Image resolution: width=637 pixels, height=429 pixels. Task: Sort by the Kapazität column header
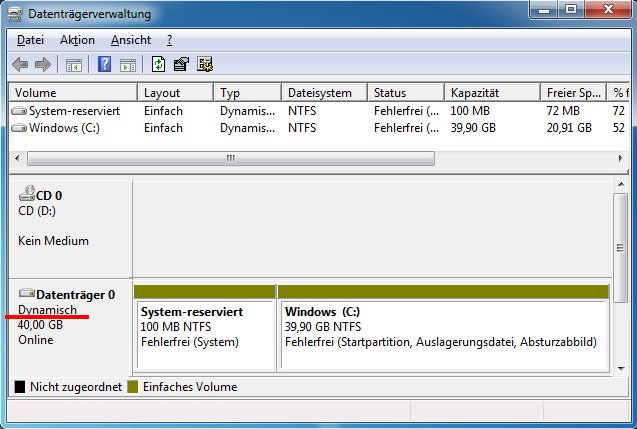pyautogui.click(x=492, y=93)
